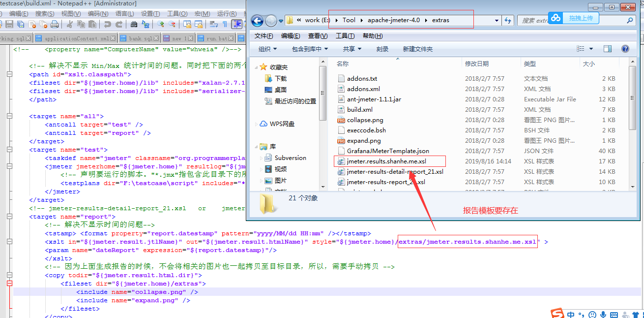Screen dimensions: 644x318
Task: Click the Copy toolbar icon in Notepad++
Action: pyautogui.click(x=81, y=24)
